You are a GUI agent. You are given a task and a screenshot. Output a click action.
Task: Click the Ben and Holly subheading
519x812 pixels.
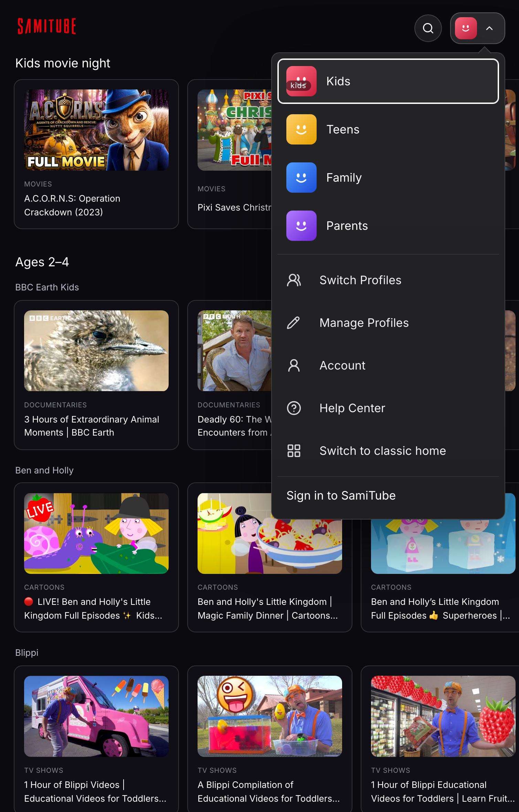[x=44, y=470]
